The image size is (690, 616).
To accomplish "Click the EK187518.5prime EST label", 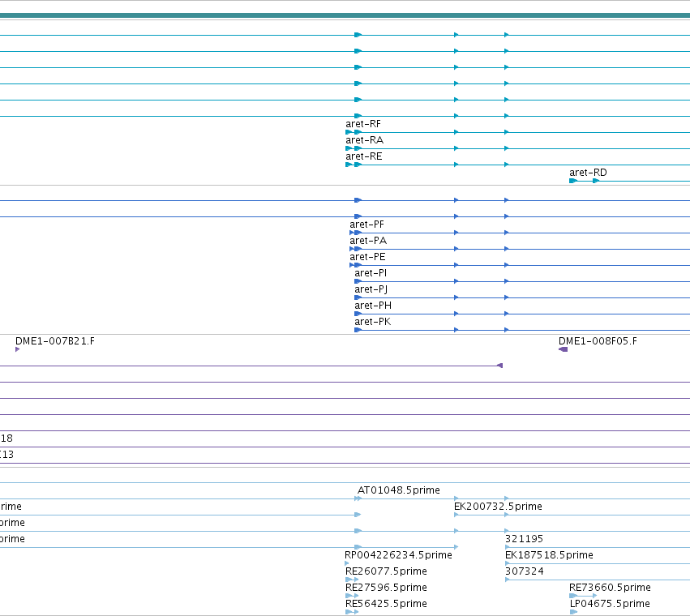I will (x=549, y=555).
